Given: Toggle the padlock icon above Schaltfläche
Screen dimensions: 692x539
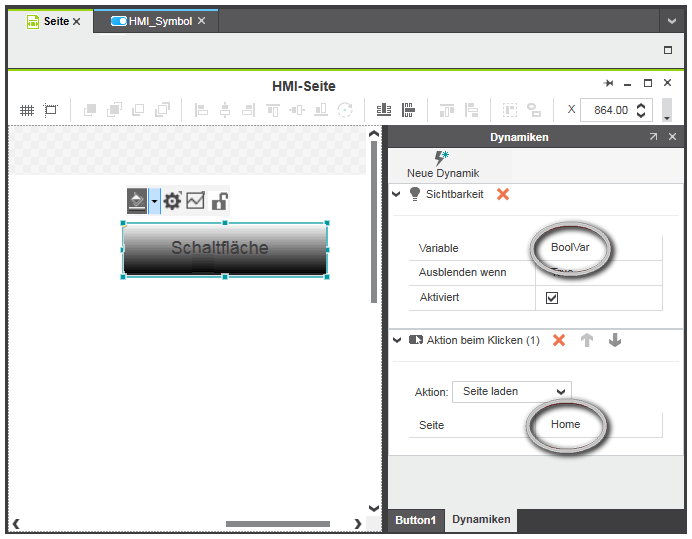Looking at the screenshot, I should point(219,201).
